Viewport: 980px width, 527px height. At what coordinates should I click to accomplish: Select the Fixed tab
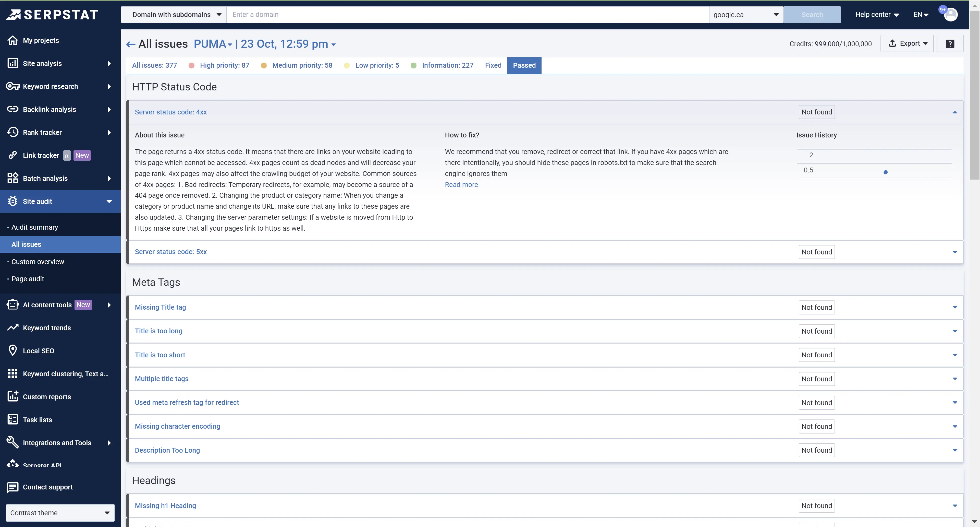493,65
